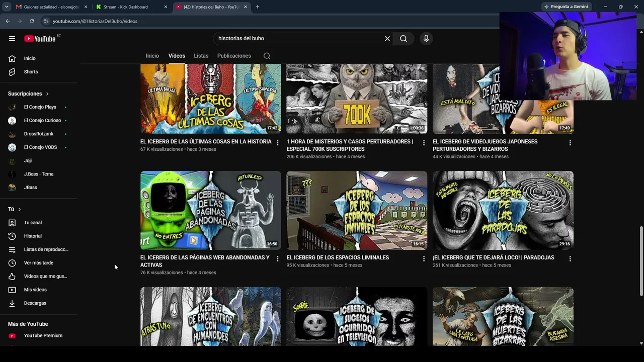Open title 'EL ICEBERG DE LAS PÁGINAS WEB ABANDONADAS'
Image resolution: width=644 pixels, height=362 pixels.
coord(205,261)
